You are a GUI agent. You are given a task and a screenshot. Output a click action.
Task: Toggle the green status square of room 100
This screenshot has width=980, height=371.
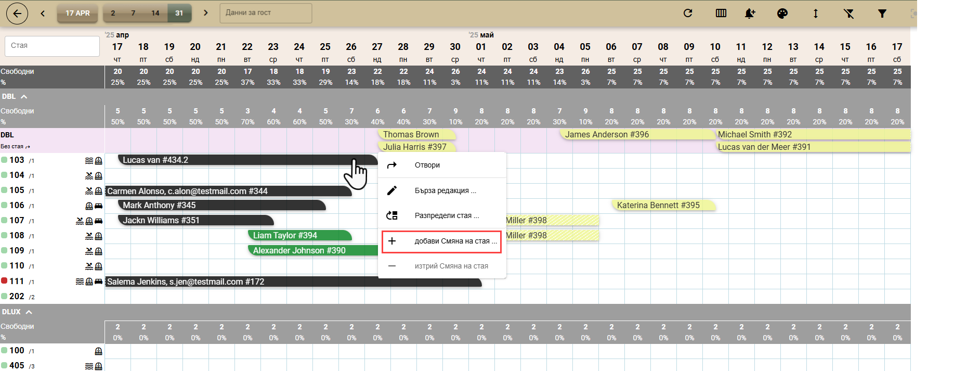click(x=4, y=350)
